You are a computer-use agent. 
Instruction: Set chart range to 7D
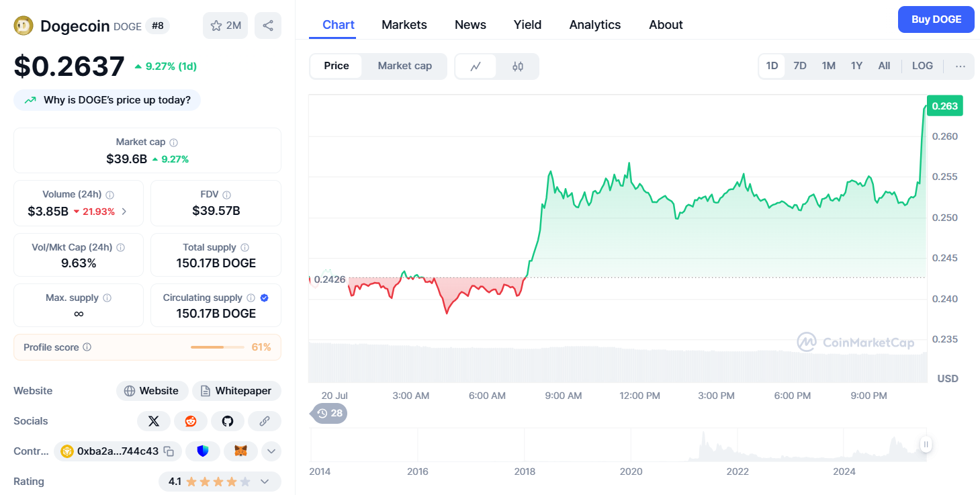(800, 66)
